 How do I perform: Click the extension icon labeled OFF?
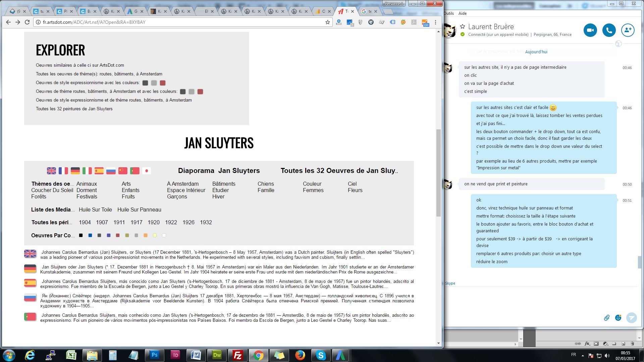[425, 22]
